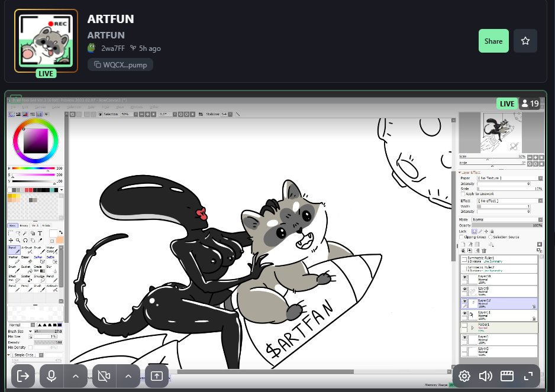Screen dimensions: 555x392
Task: Click the green Share button
Action: pos(493,41)
